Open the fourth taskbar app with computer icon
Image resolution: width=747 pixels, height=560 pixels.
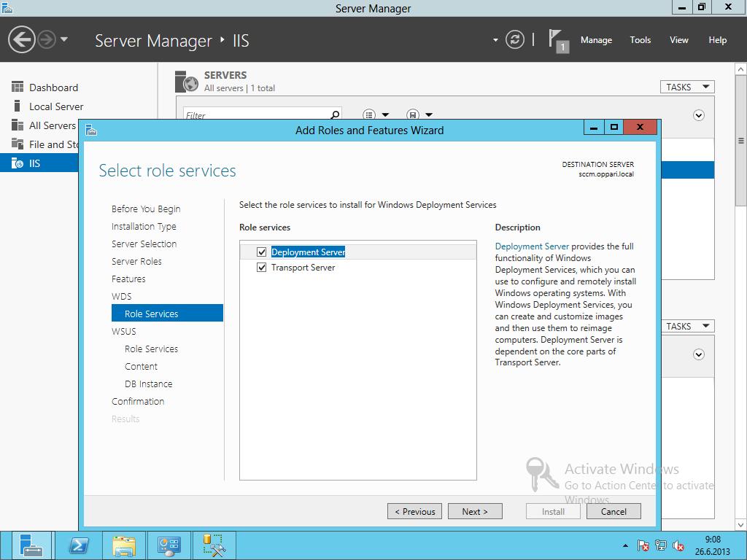169,545
